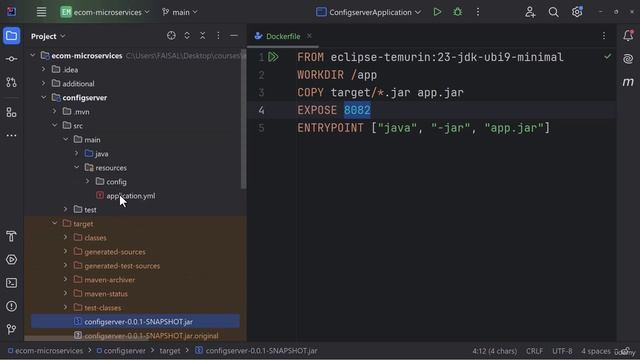Expand the .mvn folder

click(55, 111)
